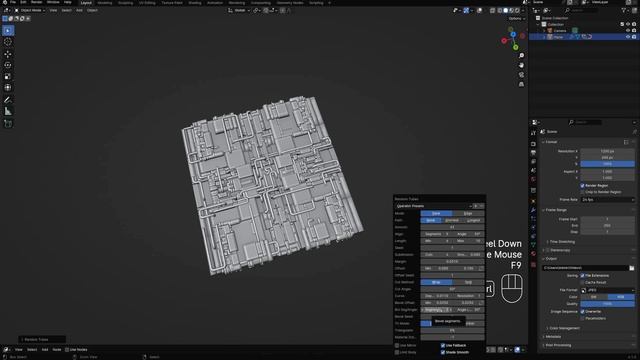Click the Options button in viewport header

tap(516, 18)
